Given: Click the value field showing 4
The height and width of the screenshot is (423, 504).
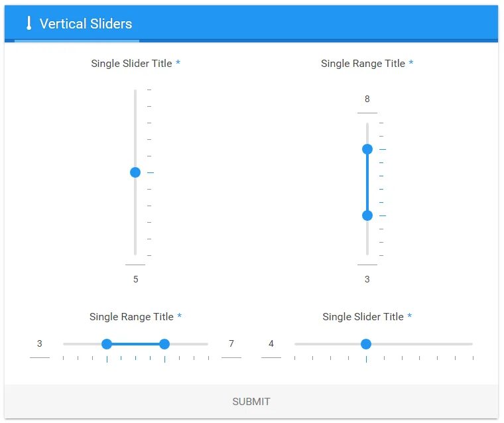Looking at the screenshot, I should (271, 343).
